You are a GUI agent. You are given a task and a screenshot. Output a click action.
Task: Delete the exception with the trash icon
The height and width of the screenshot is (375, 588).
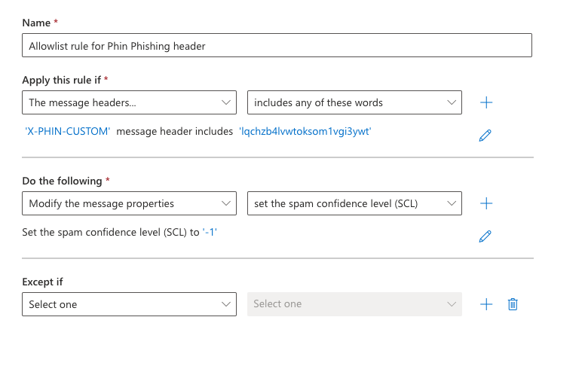(513, 304)
